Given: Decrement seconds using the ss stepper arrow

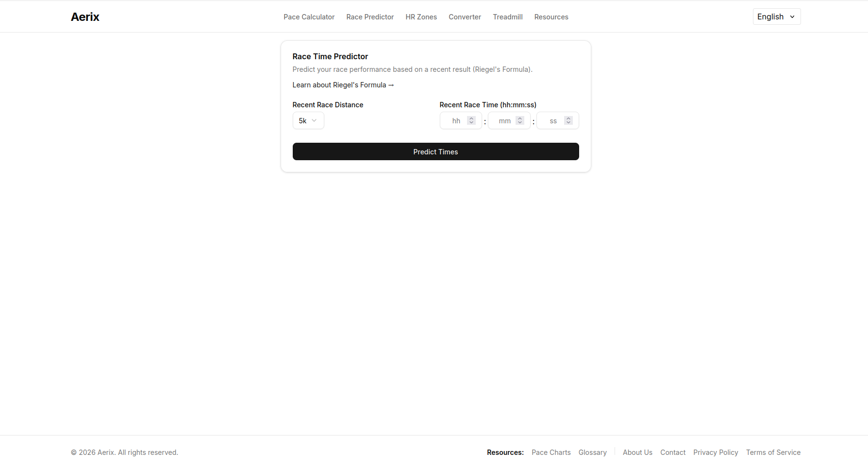Looking at the screenshot, I should (568, 123).
